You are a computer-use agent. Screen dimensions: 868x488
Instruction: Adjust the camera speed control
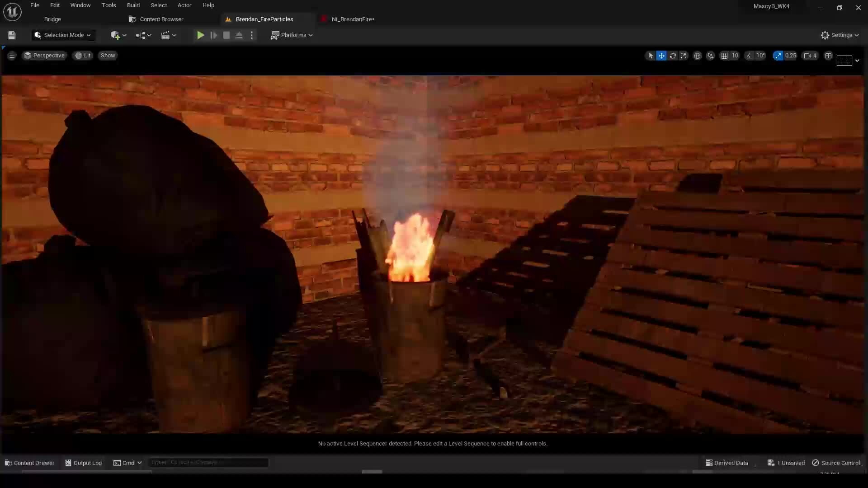pos(809,55)
